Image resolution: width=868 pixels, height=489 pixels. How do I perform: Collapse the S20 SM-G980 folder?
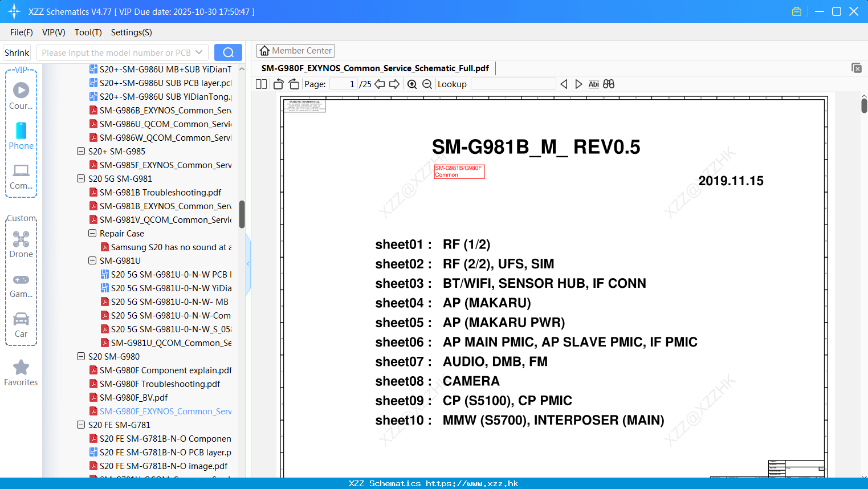click(x=81, y=357)
